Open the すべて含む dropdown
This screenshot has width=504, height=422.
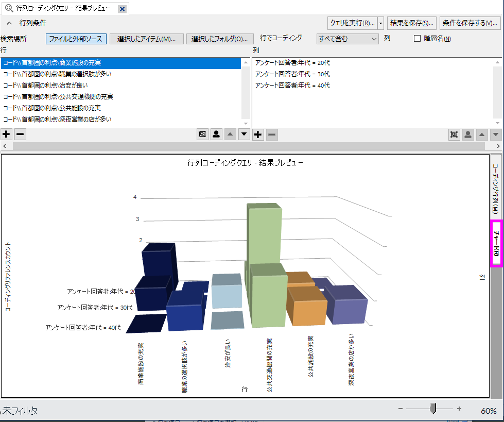(x=347, y=39)
